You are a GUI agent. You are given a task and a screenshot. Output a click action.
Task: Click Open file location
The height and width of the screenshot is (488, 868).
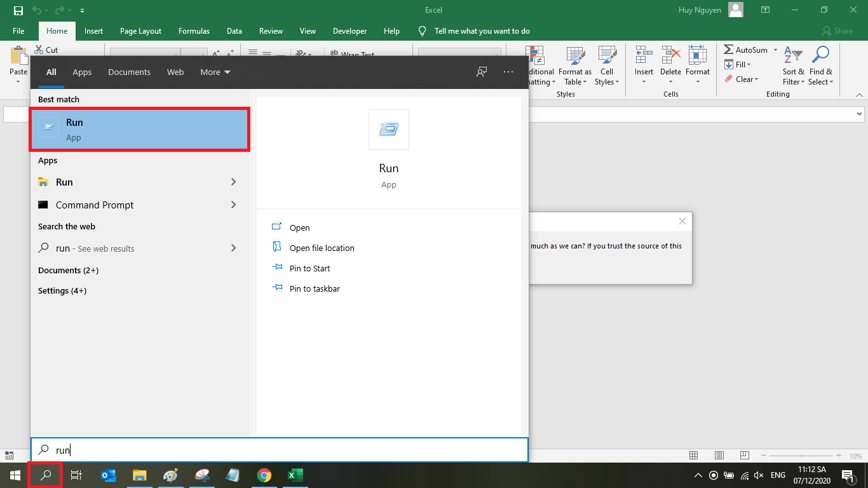coord(322,248)
